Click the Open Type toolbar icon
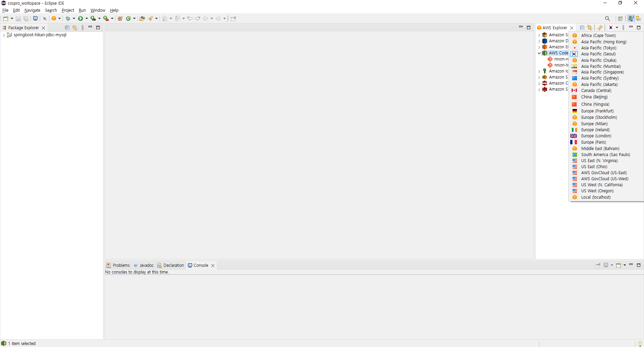This screenshot has height=347, width=644. pos(142,18)
